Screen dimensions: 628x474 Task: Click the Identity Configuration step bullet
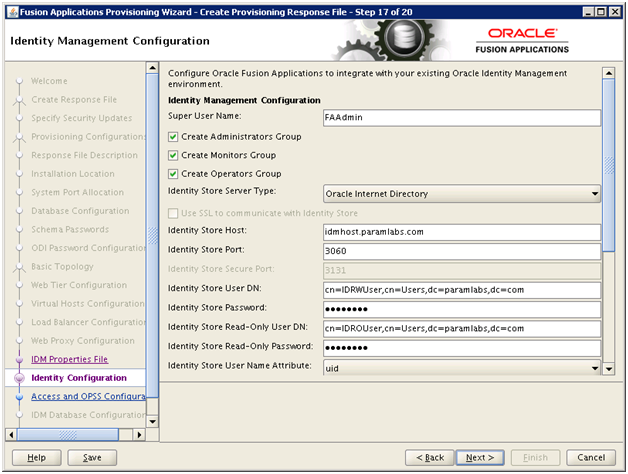point(19,378)
